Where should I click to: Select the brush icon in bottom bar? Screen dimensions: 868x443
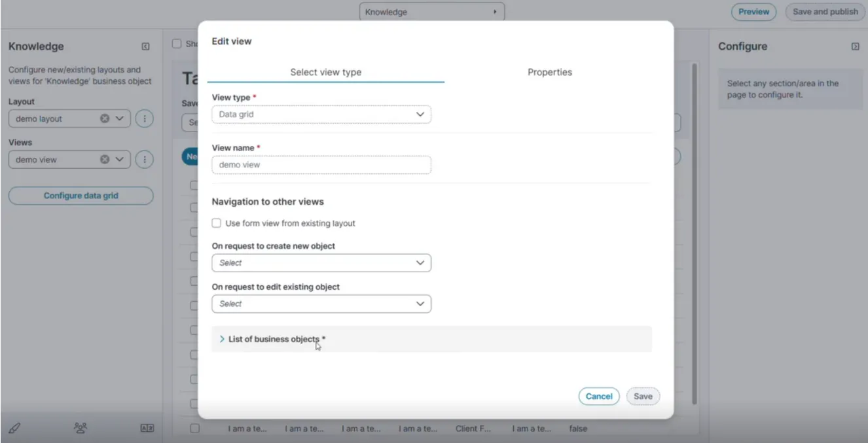(14, 429)
